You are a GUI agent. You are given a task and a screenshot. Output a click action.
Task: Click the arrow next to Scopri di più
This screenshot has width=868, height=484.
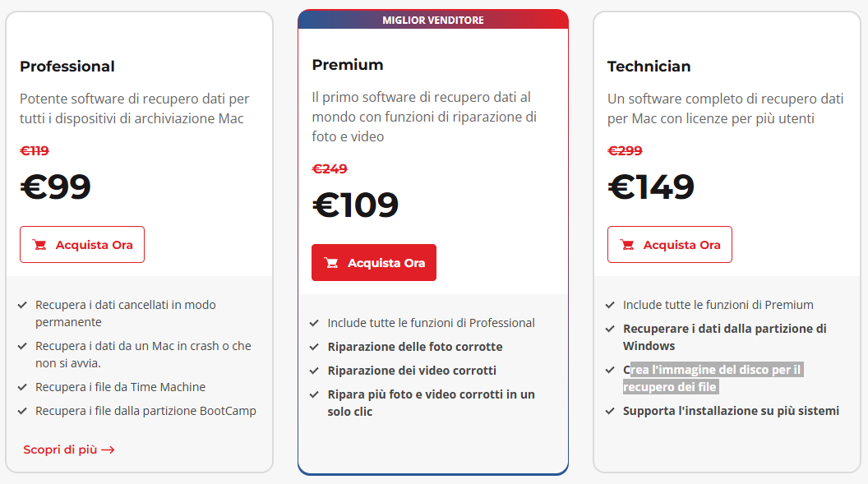(108, 450)
